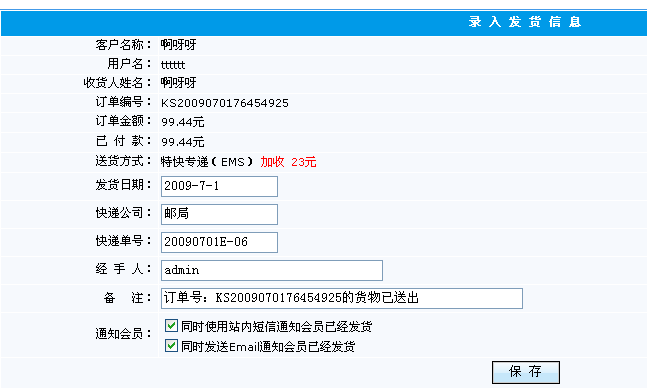Click the 保存 save button
Image resolution: width=647 pixels, height=388 pixels.
526,372
